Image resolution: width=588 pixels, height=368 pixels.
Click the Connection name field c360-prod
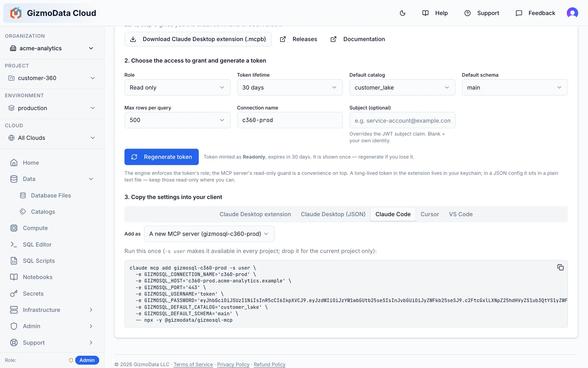tap(290, 120)
